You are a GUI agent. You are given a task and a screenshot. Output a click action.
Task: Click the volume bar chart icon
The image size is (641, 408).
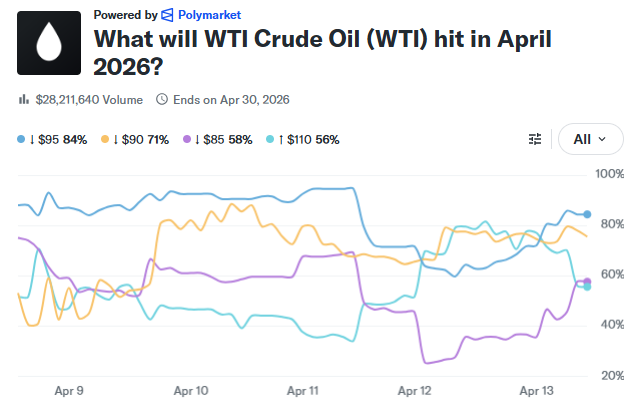coord(24,99)
